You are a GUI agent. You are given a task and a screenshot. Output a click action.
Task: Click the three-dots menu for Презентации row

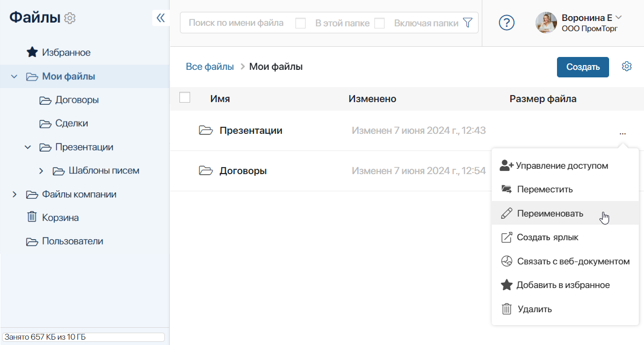pyautogui.click(x=623, y=133)
